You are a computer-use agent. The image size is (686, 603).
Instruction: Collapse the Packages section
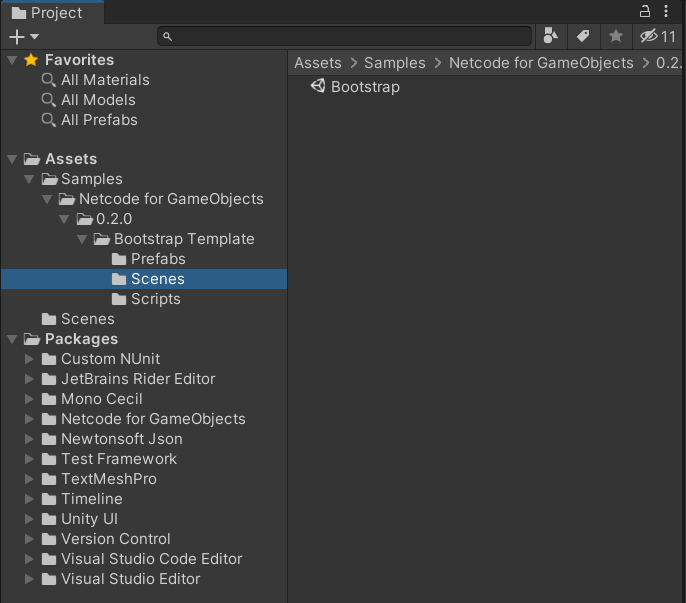[12, 339]
